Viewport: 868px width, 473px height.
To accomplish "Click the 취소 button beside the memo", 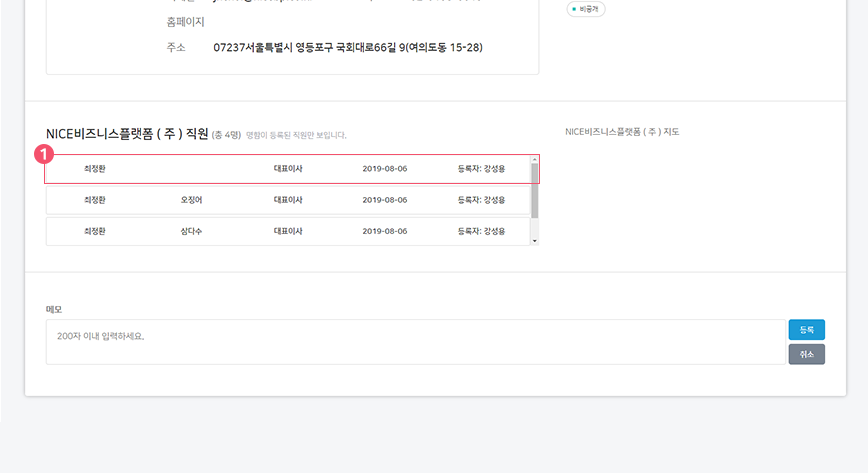I will [807, 354].
